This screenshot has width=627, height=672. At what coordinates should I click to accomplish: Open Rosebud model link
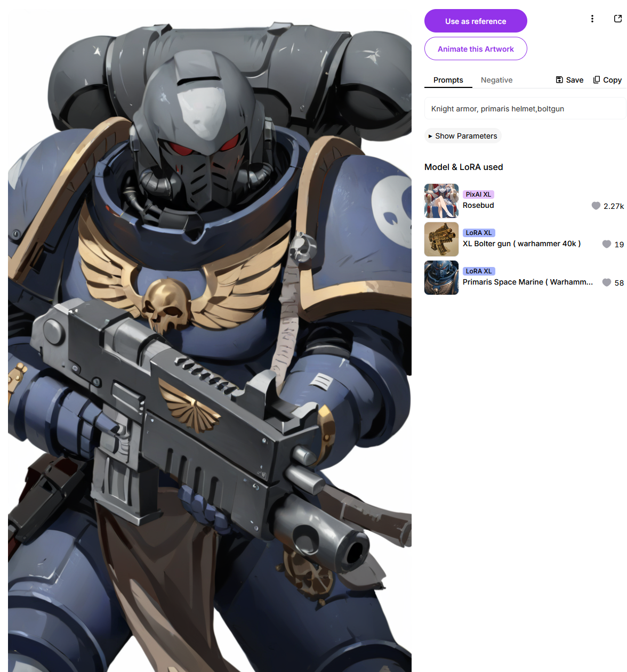pos(478,205)
